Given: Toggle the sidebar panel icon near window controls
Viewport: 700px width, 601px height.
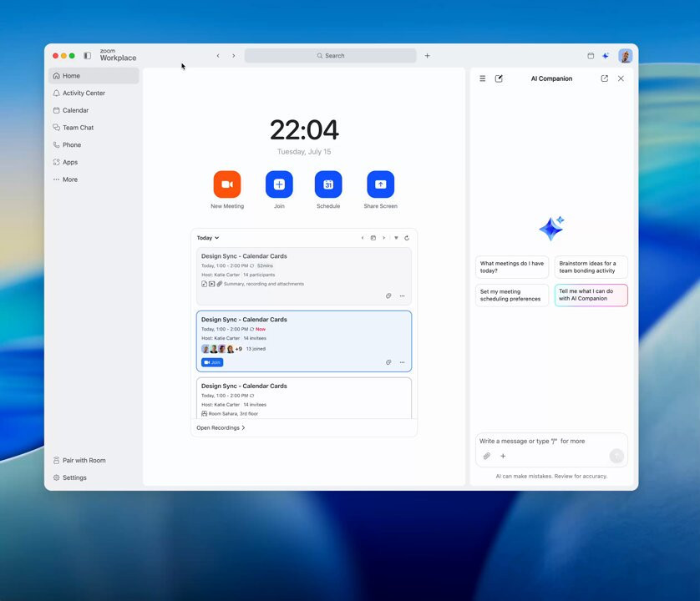Looking at the screenshot, I should (x=88, y=56).
